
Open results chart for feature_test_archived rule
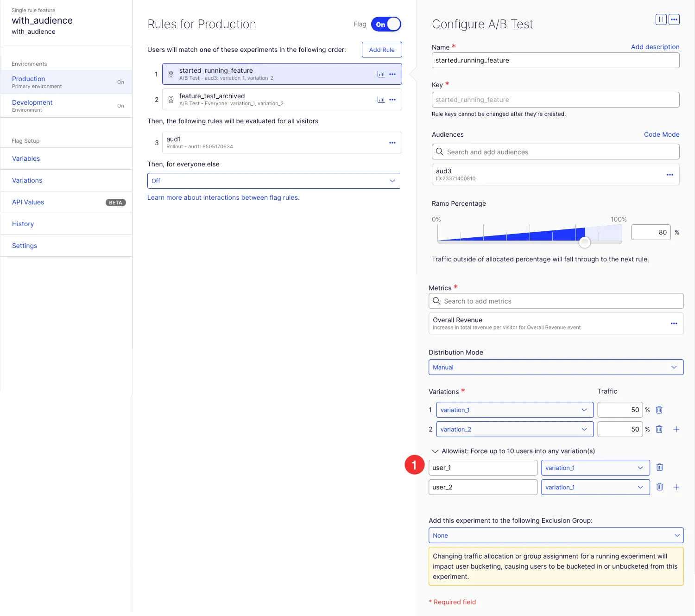tap(381, 100)
